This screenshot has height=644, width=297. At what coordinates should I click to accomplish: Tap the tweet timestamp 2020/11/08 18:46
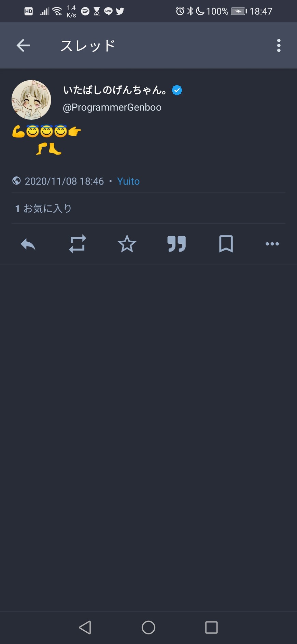(x=64, y=181)
